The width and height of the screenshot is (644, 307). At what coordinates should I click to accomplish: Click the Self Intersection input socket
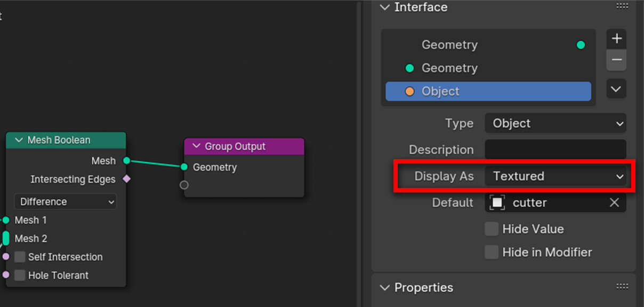click(6, 257)
